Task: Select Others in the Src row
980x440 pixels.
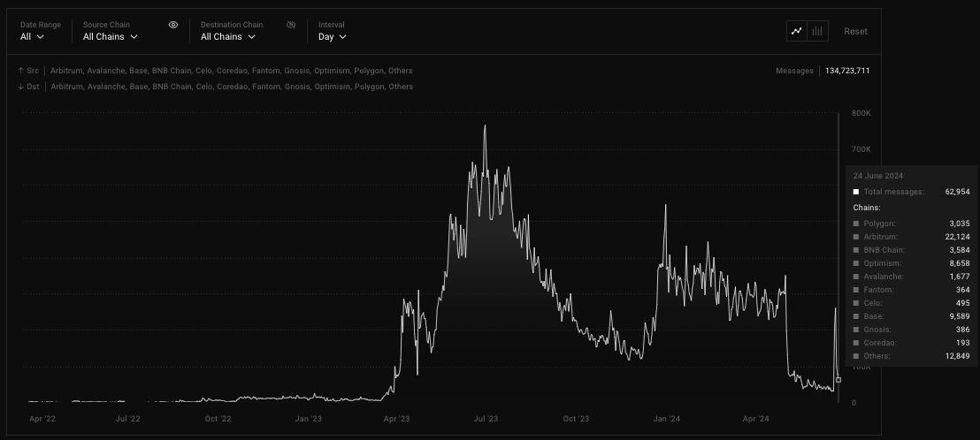Action: coord(400,71)
